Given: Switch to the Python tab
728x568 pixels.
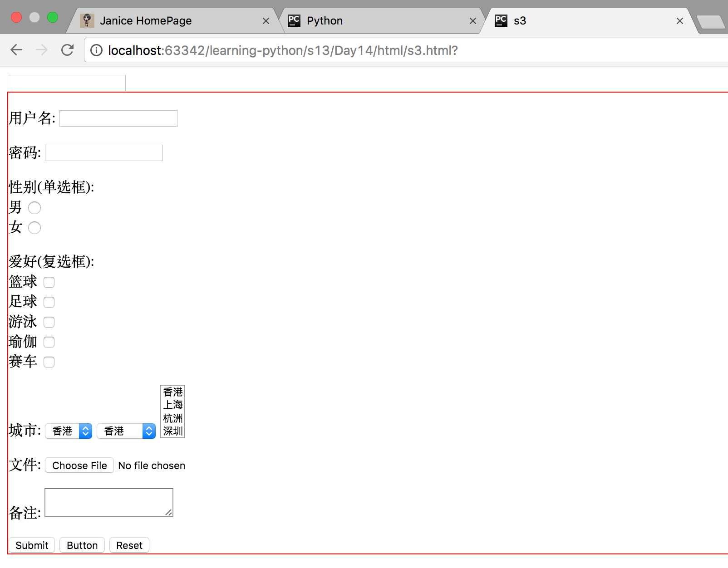Looking at the screenshot, I should tap(381, 21).
